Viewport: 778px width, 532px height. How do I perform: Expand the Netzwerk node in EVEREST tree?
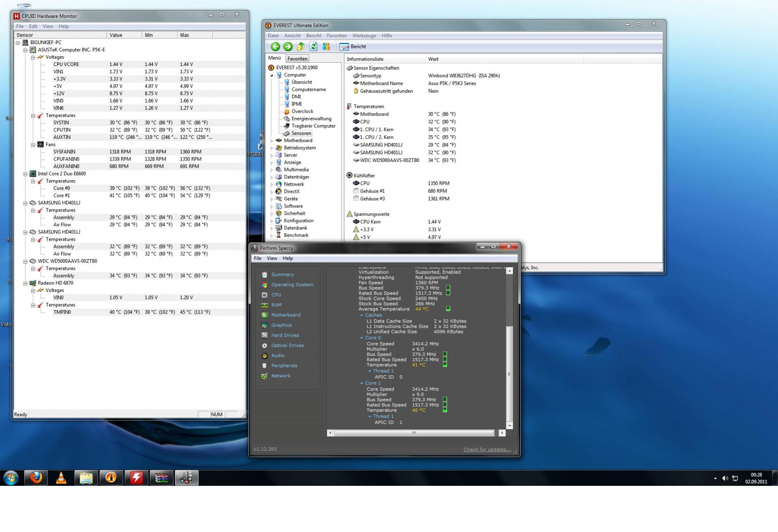(x=272, y=184)
